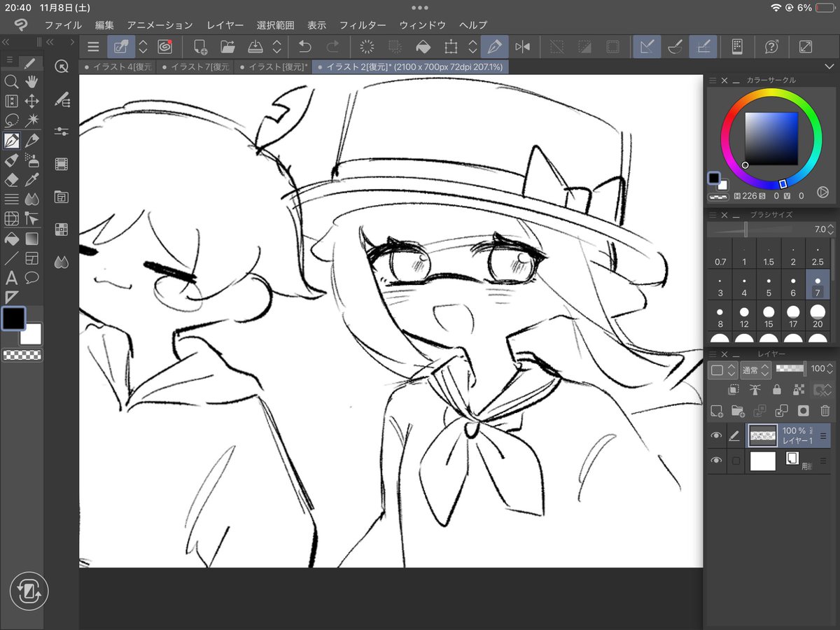Image resolution: width=840 pixels, height=630 pixels.
Task: Toggle snap to grid in command bar
Action: click(703, 47)
